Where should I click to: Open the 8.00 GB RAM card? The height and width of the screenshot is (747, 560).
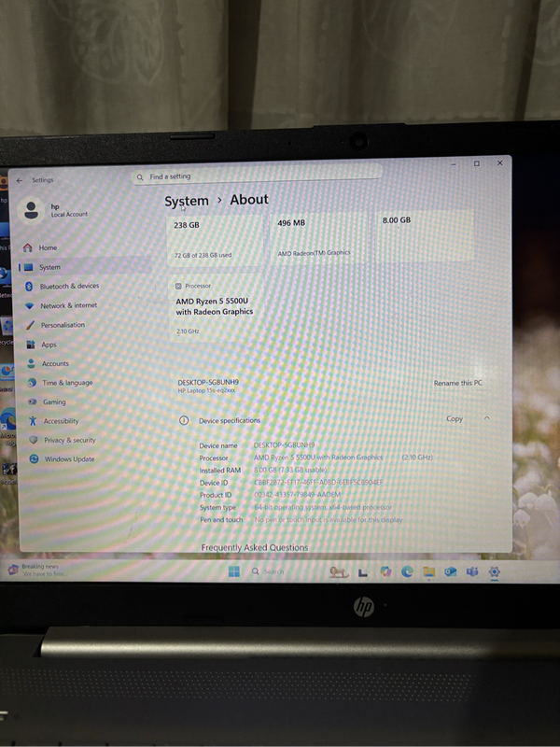(425, 235)
